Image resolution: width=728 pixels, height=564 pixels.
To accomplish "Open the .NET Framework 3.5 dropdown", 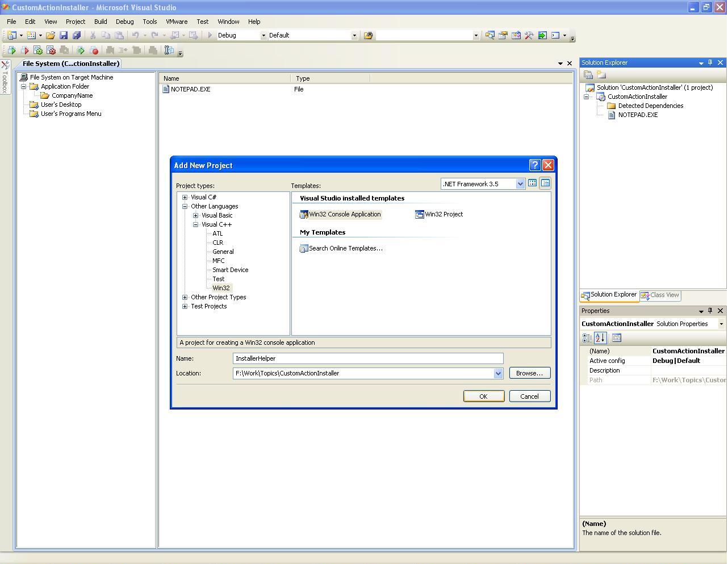I will click(520, 184).
